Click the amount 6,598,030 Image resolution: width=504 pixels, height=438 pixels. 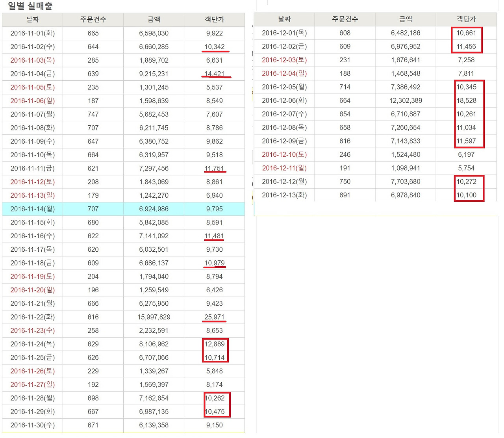[x=154, y=33]
